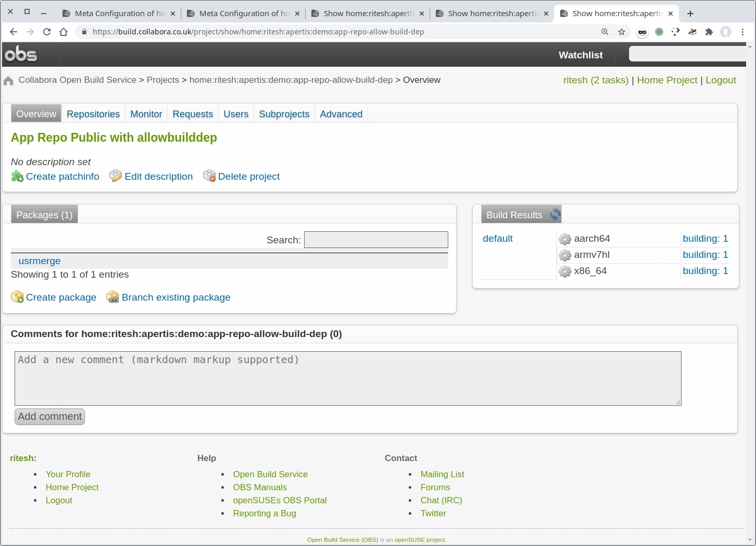Open aarch64 building: 1 link
This screenshot has height=546, width=756.
point(705,239)
